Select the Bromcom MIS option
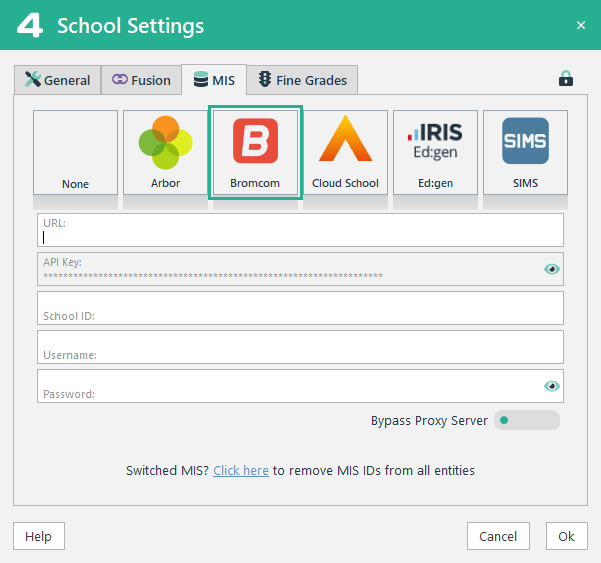 click(255, 153)
